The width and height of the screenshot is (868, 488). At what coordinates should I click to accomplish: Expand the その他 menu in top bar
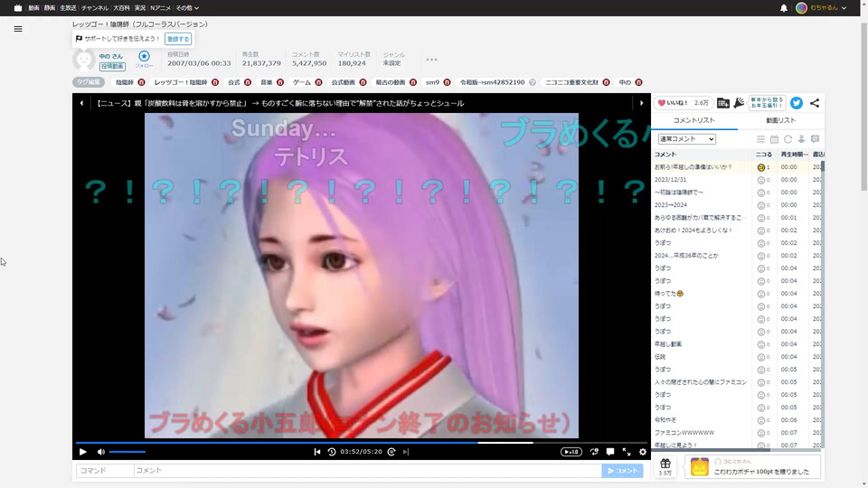[x=187, y=8]
